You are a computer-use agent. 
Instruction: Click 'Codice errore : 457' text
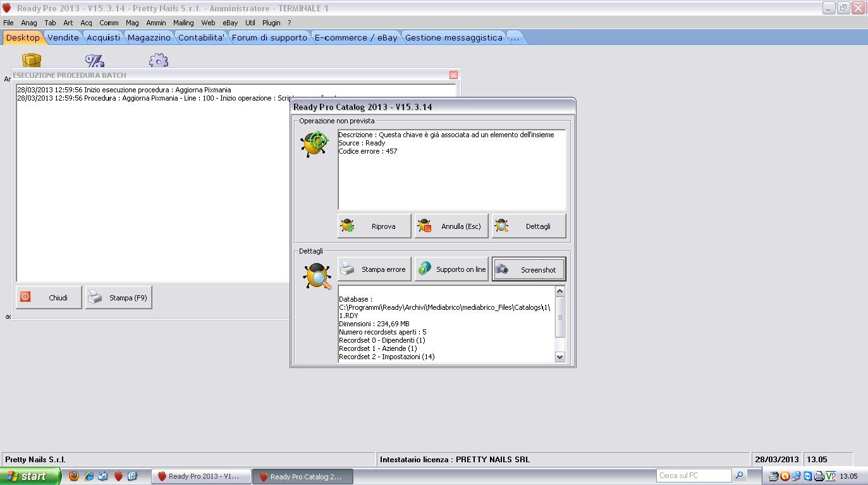[x=368, y=151]
